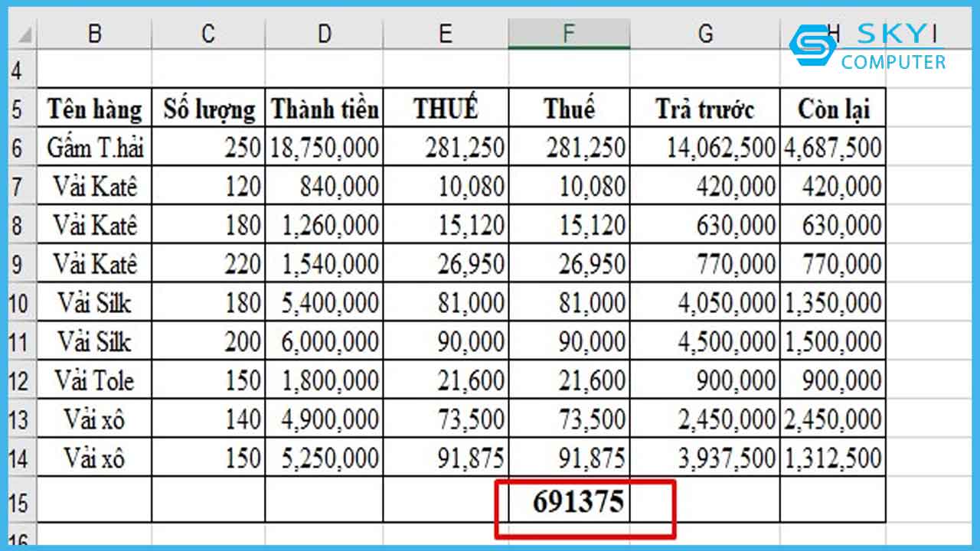The height and width of the screenshot is (551, 980).
Task: Select the 6,000,000 cell
Action: click(x=325, y=341)
